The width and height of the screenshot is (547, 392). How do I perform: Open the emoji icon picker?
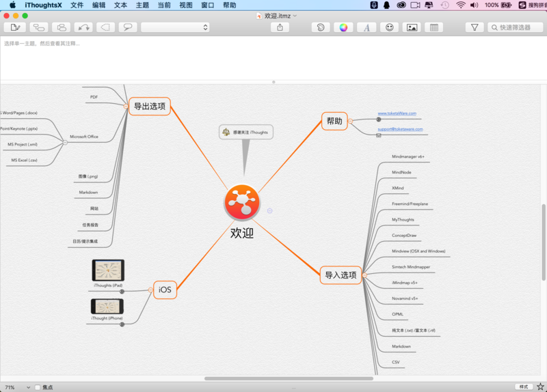pos(389,27)
